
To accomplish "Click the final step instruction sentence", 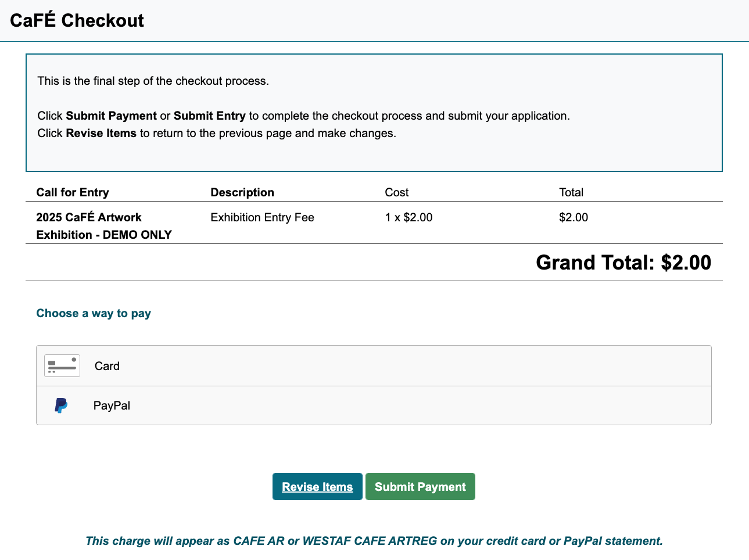I will (153, 81).
